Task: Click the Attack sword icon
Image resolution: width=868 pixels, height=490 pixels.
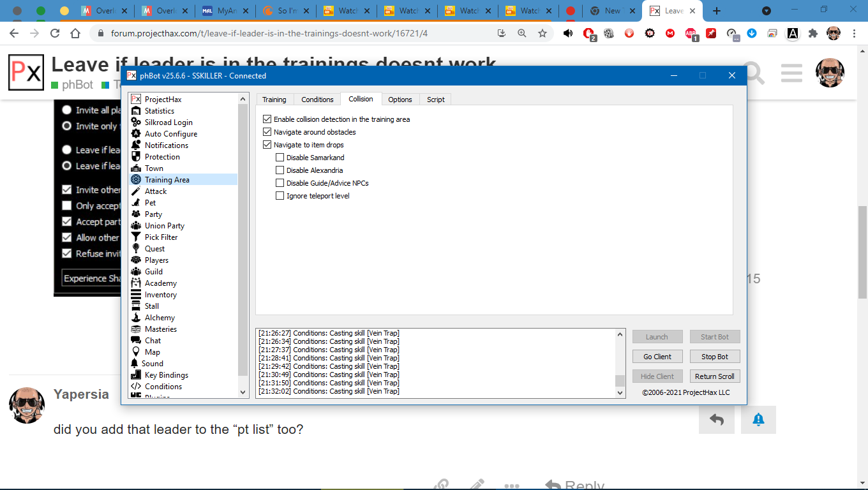Action: click(x=135, y=191)
